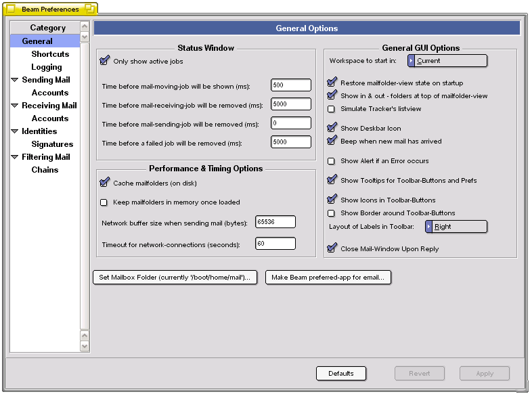
Task: Disable Beep when new mail has arrived
Action: [331, 141]
